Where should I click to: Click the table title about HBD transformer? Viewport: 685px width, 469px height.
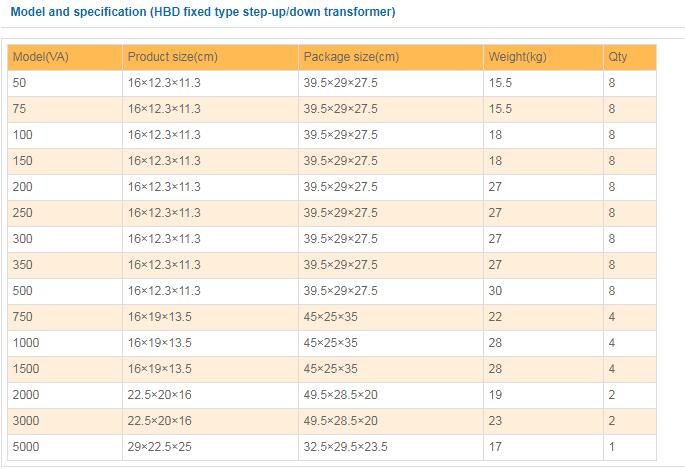203,12
